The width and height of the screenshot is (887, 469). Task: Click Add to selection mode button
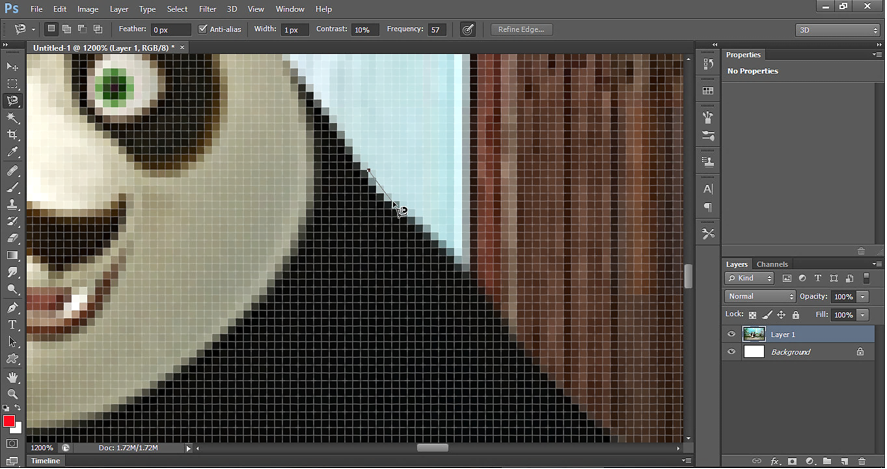tap(67, 29)
